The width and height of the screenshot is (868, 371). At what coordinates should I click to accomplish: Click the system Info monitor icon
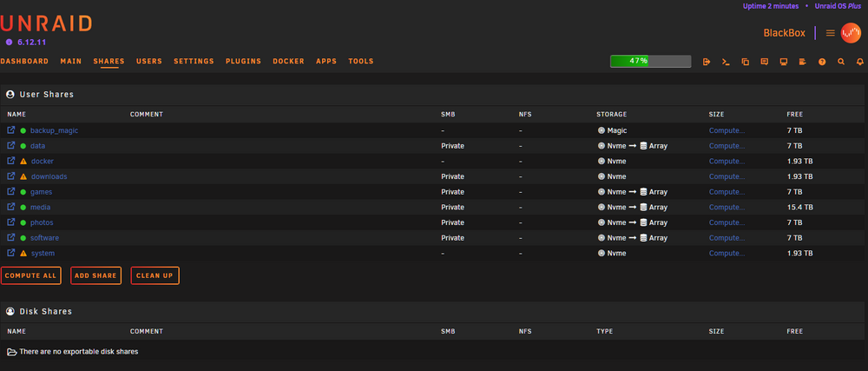(783, 62)
